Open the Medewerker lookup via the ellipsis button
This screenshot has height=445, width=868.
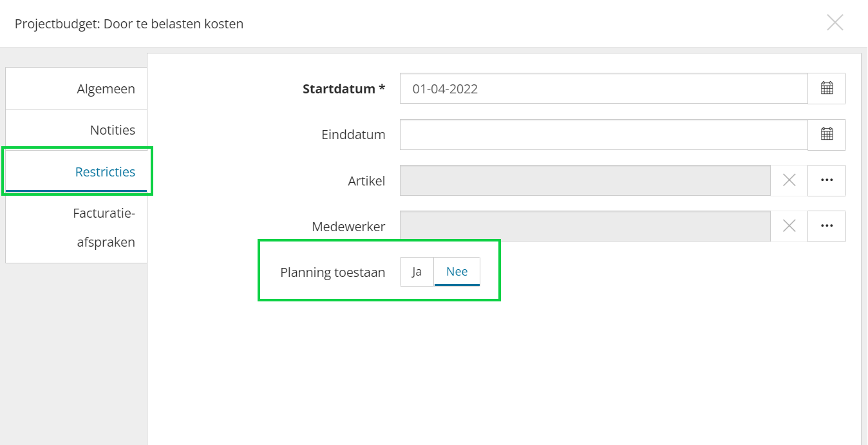pyautogui.click(x=827, y=226)
